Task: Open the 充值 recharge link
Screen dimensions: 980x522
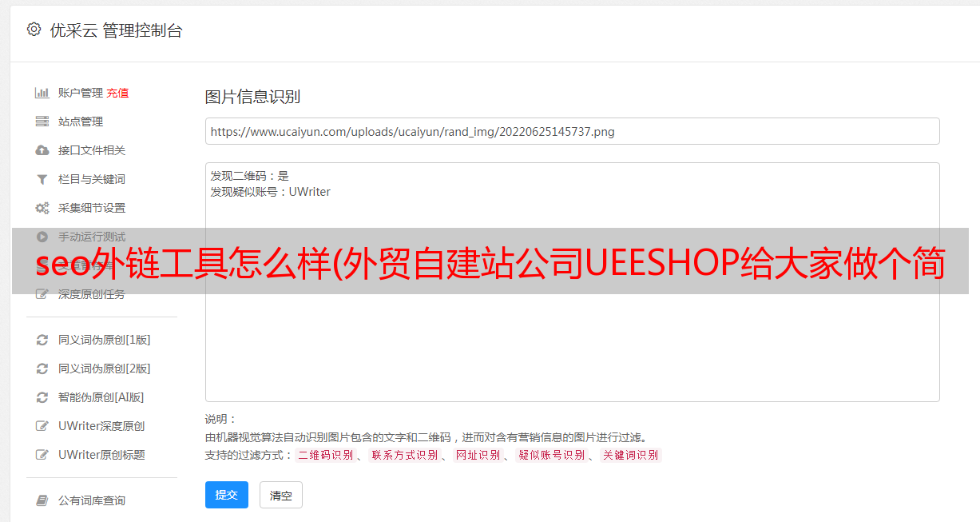Action: point(117,93)
